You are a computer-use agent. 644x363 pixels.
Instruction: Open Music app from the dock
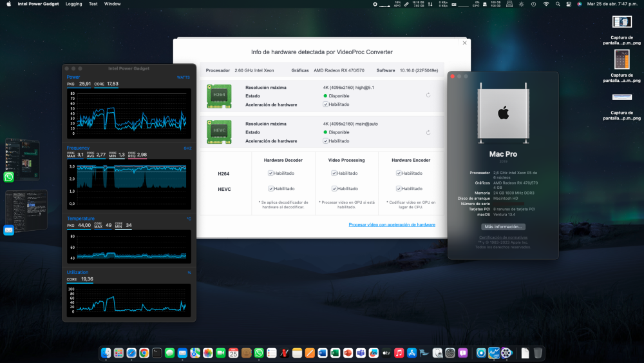[x=399, y=353]
